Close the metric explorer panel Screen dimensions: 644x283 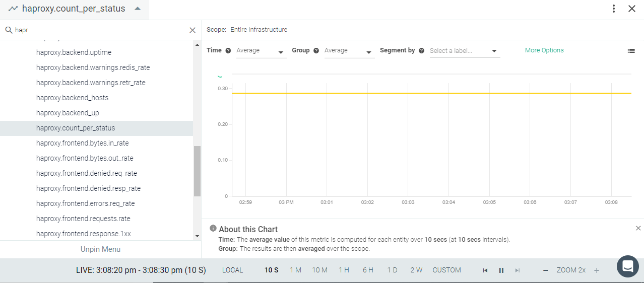[632, 9]
